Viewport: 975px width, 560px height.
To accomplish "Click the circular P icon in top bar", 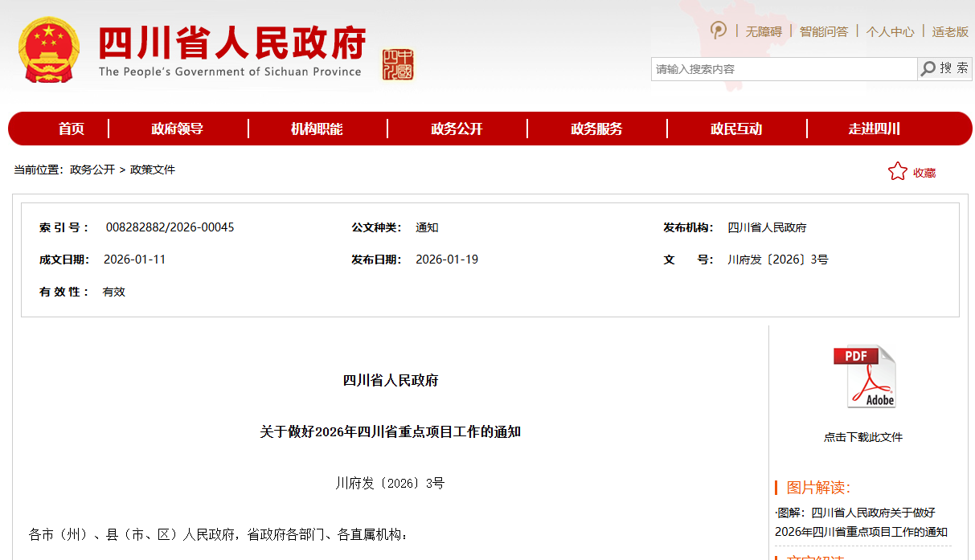I will (718, 31).
